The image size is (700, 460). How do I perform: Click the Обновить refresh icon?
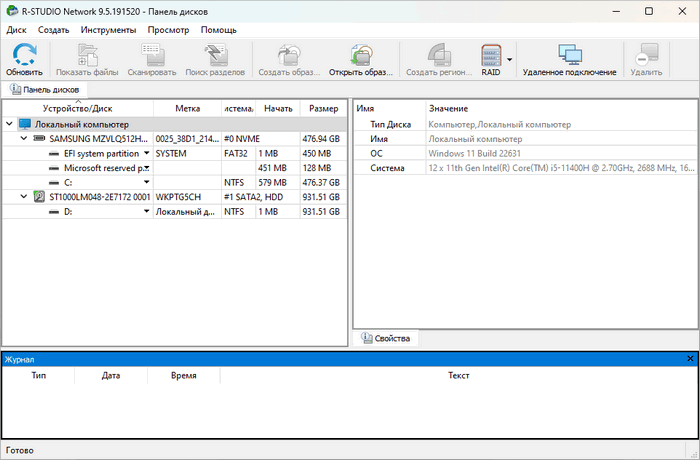pyautogui.click(x=24, y=55)
